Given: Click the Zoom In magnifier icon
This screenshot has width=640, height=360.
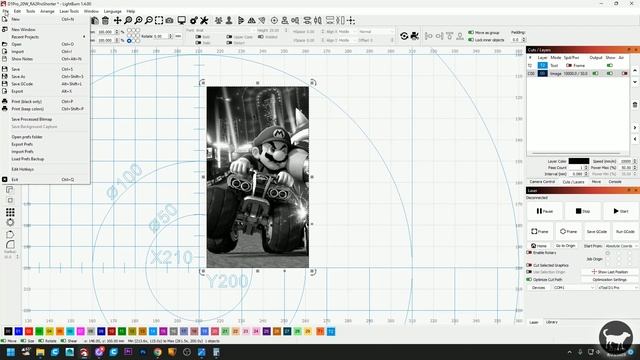Looking at the screenshot, I should tap(139, 20).
